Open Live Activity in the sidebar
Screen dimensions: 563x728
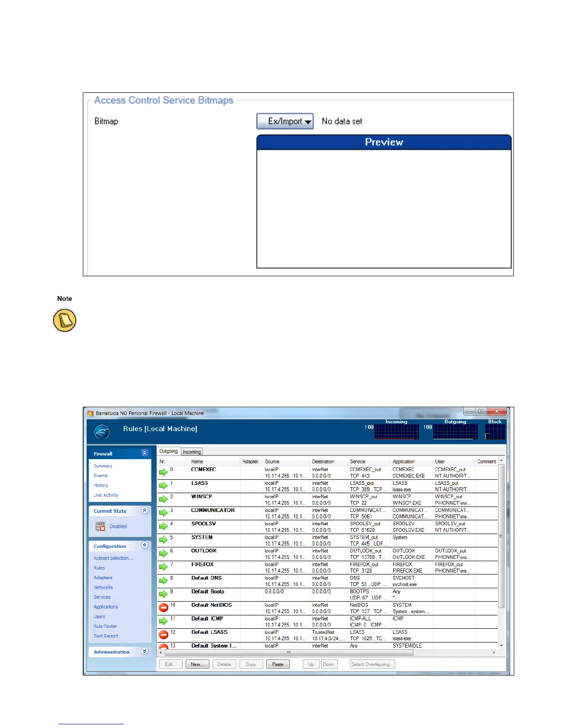coord(106,495)
